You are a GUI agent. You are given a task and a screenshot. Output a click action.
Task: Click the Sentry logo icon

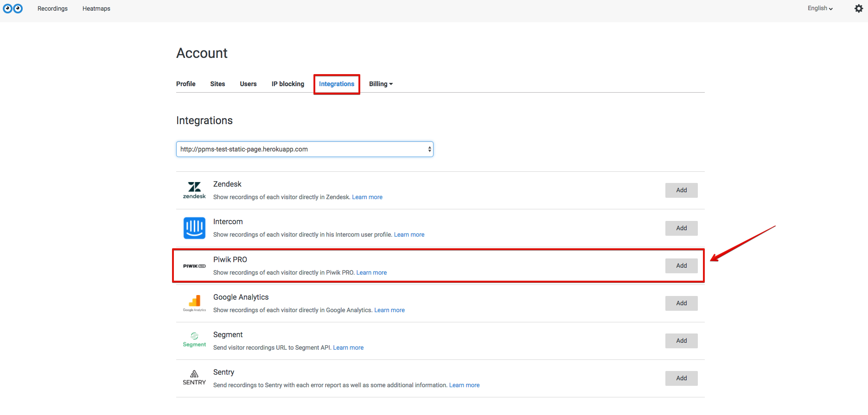(194, 377)
